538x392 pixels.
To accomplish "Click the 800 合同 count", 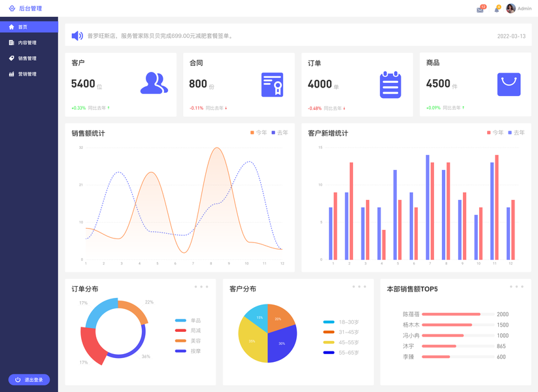I will [198, 84].
